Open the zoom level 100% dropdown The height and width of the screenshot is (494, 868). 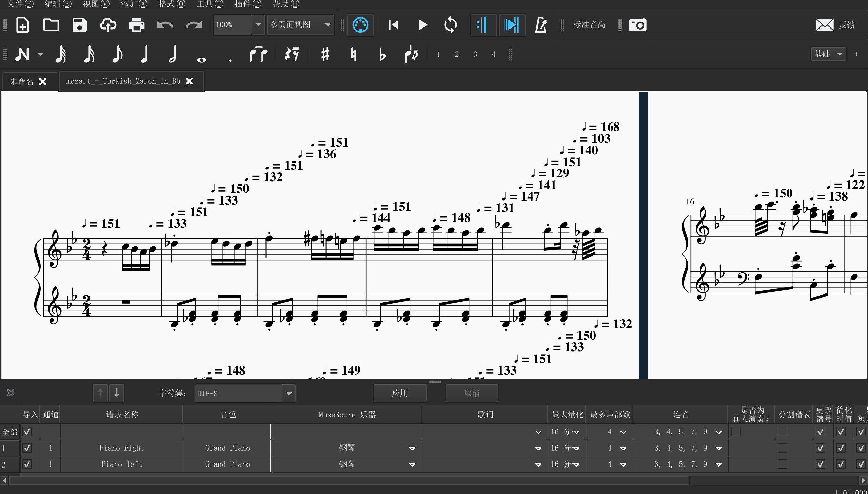click(258, 25)
